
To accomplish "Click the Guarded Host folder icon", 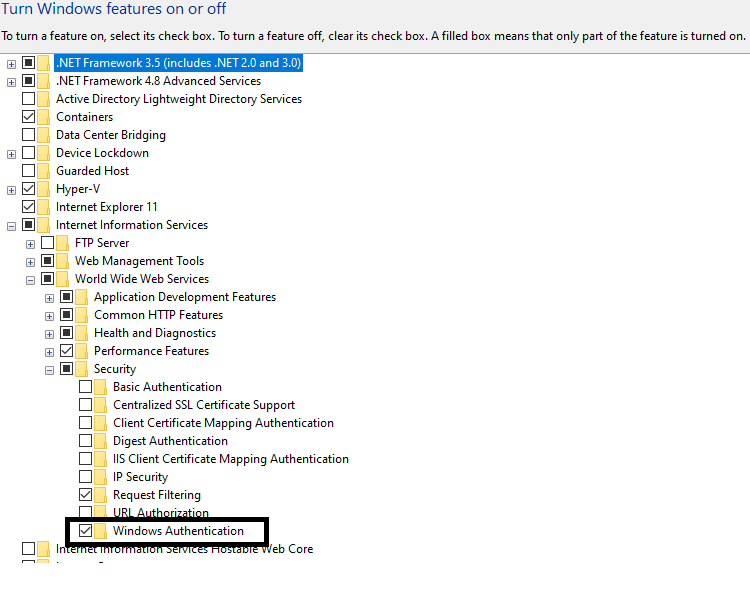I will [x=44, y=171].
